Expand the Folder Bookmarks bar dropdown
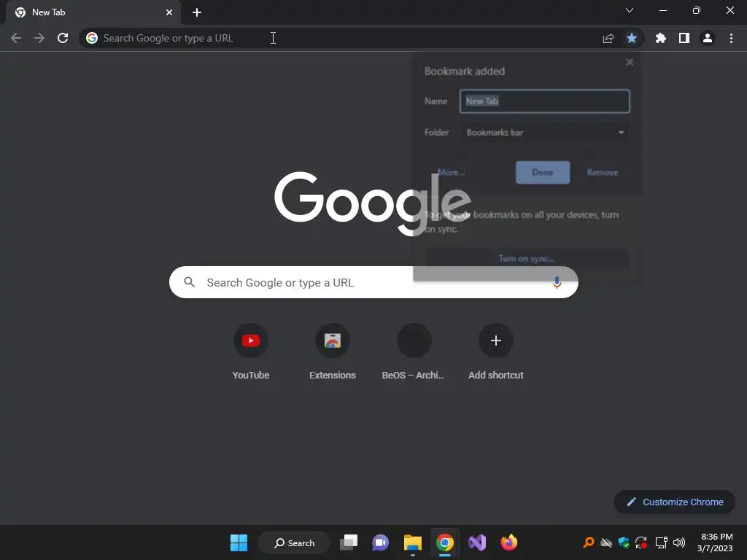The image size is (747, 560). 544,133
